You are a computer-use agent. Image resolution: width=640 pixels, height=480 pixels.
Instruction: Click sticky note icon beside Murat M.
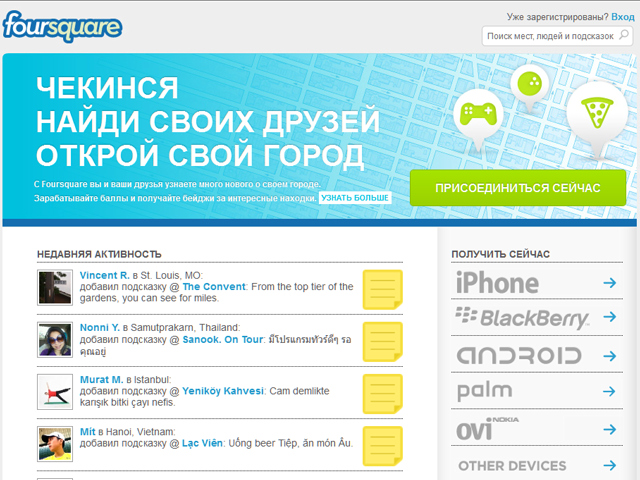tap(381, 394)
